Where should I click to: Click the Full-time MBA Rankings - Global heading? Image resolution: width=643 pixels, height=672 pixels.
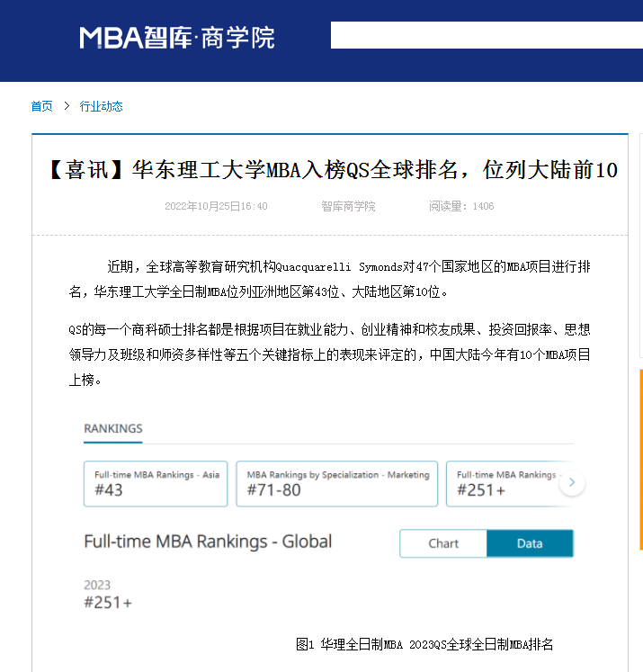pyautogui.click(x=208, y=542)
